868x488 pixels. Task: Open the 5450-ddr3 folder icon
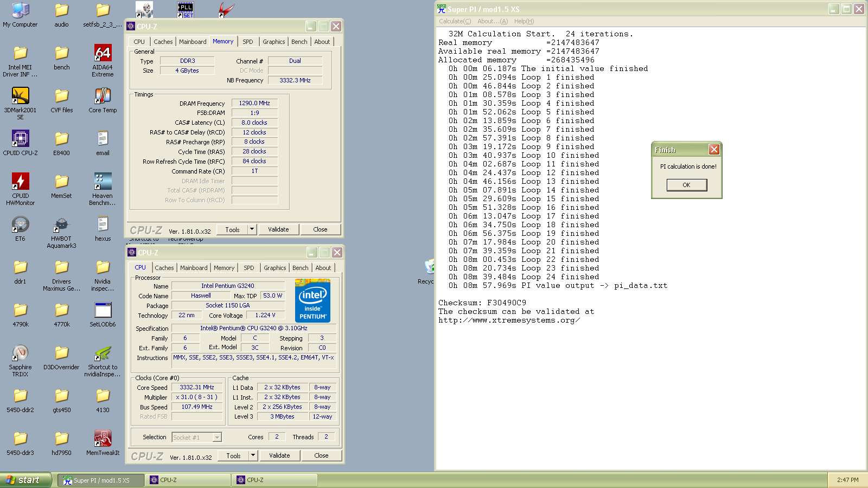(20, 442)
